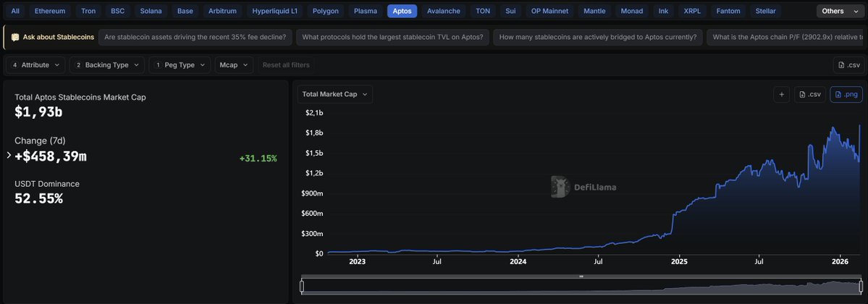868x304 pixels.
Task: Switch to the OP Mainnet tab
Action: coord(549,11)
